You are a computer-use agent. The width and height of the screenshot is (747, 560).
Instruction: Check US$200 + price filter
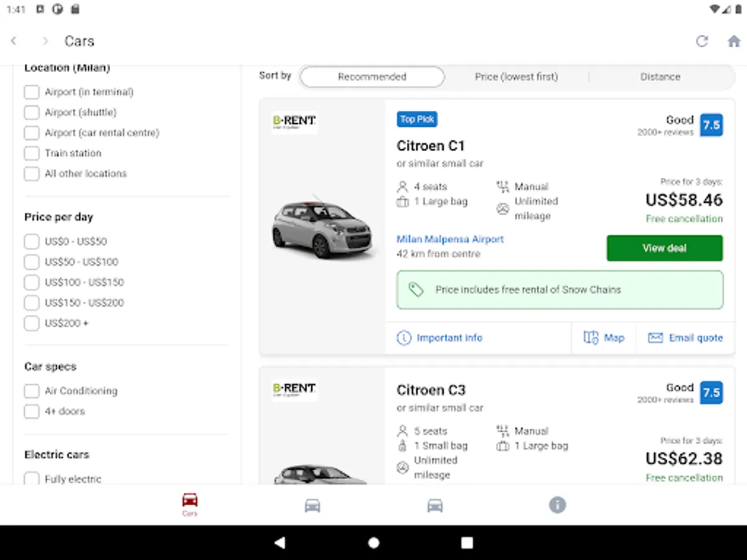pos(32,324)
